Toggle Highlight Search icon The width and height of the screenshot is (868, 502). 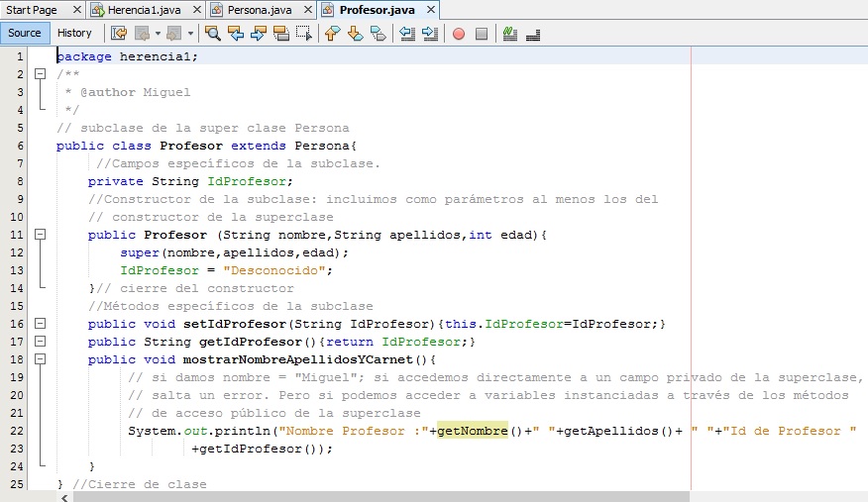coord(281,33)
